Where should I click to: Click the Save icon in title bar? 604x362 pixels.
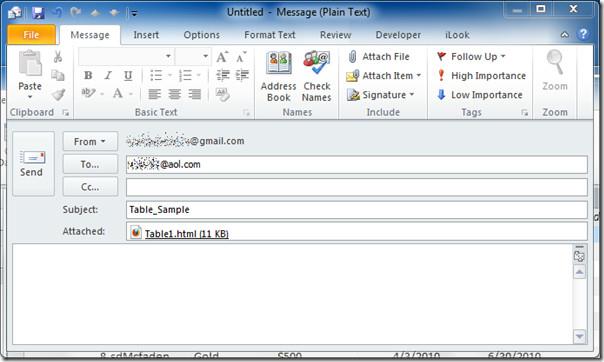pyautogui.click(x=38, y=13)
